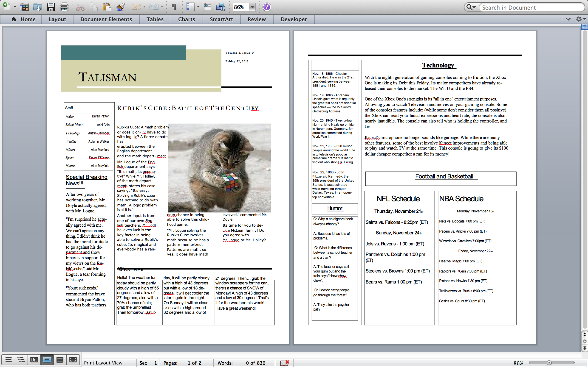The image size is (588, 367).
Task: Click the Save floppy disk icon
Action: click(x=51, y=7)
